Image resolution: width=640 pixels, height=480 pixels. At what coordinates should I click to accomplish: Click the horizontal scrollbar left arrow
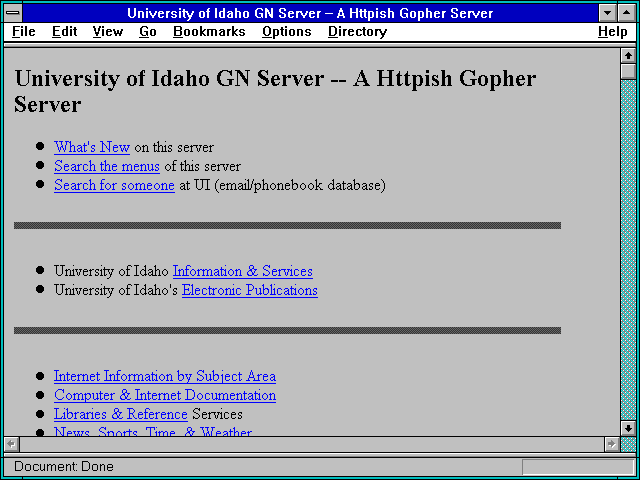11,444
